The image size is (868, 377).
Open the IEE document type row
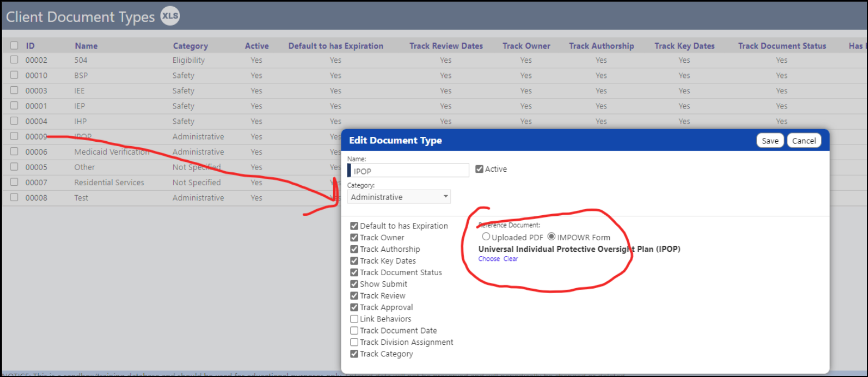[x=79, y=91]
